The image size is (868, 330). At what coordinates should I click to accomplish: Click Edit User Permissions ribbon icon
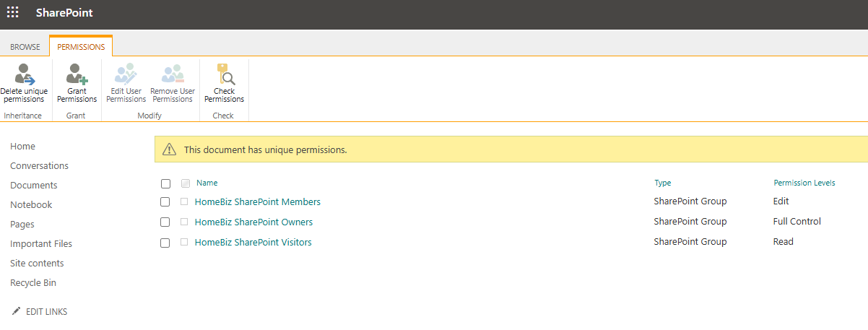126,74
